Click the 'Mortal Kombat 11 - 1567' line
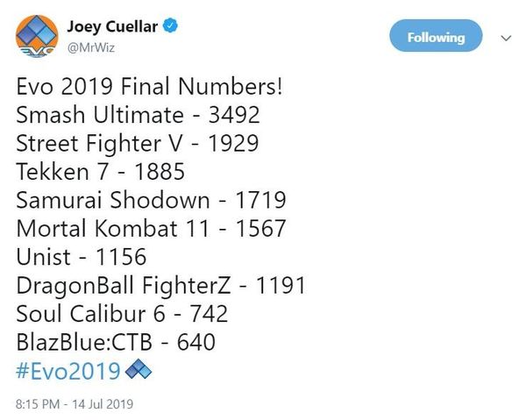This screenshot has width=526, height=420. (151, 228)
